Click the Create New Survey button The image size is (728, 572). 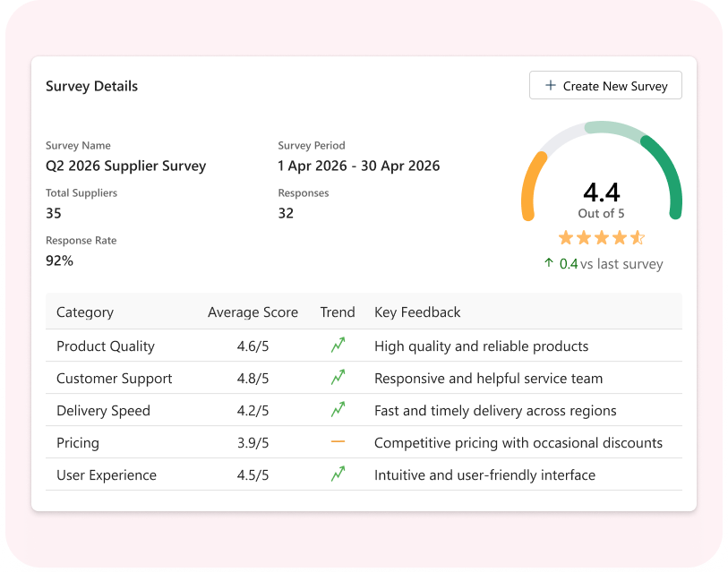(x=605, y=85)
